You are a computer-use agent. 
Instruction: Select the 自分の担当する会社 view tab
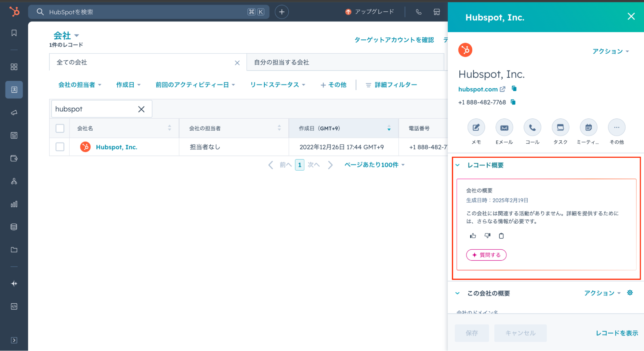point(345,62)
